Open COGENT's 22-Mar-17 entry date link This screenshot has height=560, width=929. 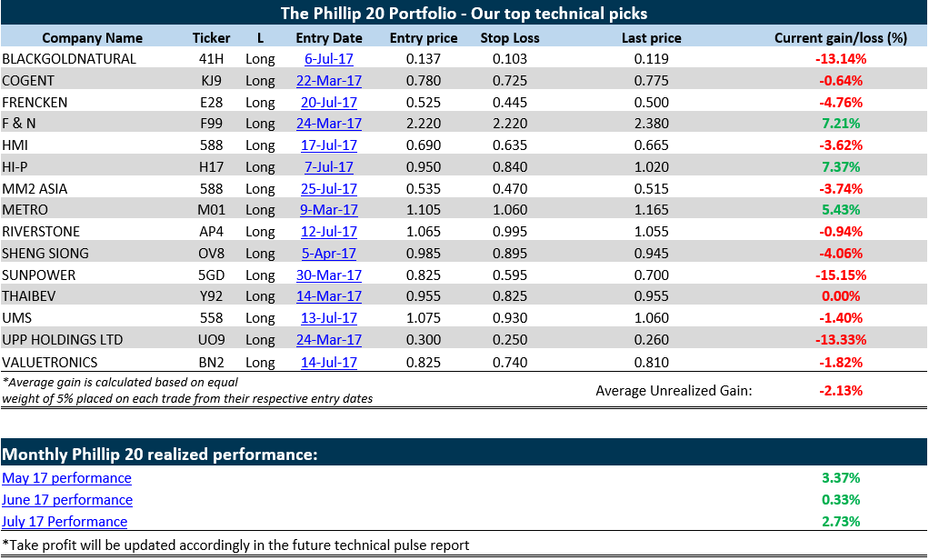point(329,81)
